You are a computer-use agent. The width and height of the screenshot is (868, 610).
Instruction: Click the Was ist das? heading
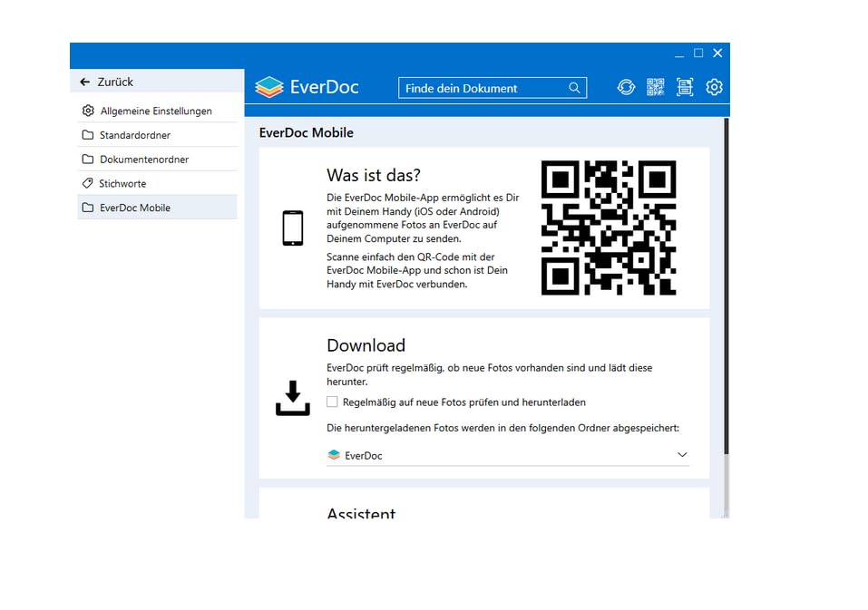374,175
